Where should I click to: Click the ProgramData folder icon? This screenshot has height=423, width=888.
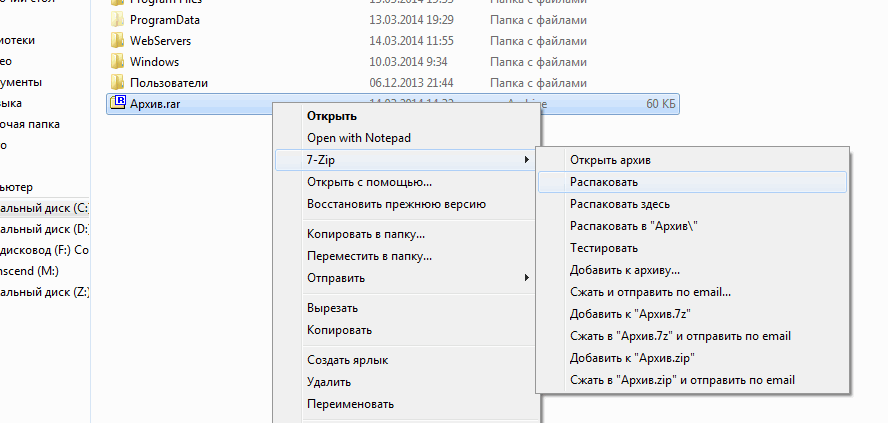pyautogui.click(x=118, y=19)
